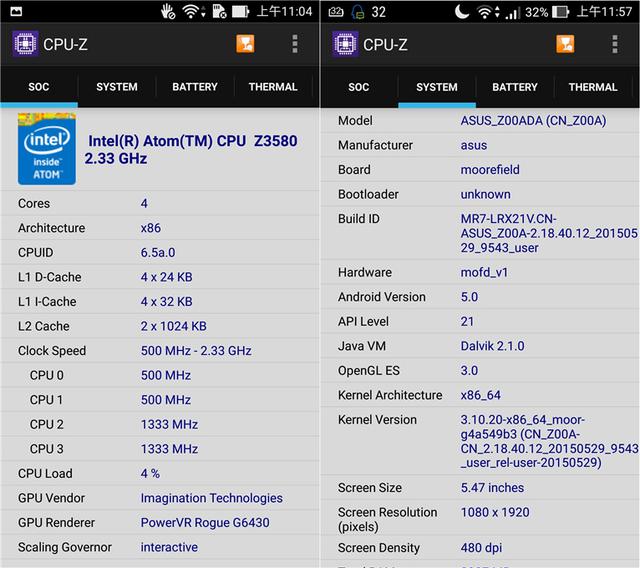Tap L2 Cache value 2 x 1024 KB
The height and width of the screenshot is (568, 640).
[x=173, y=326]
